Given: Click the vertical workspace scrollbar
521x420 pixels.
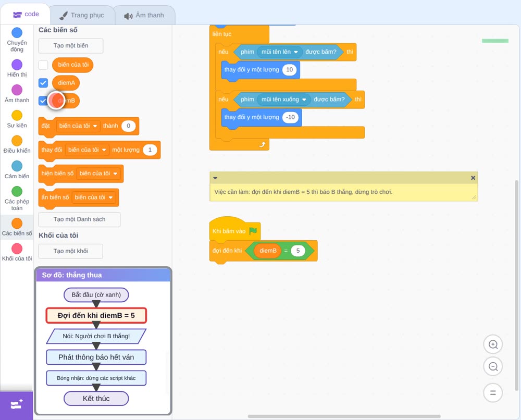Looking at the screenshot, I should (x=516, y=286).
